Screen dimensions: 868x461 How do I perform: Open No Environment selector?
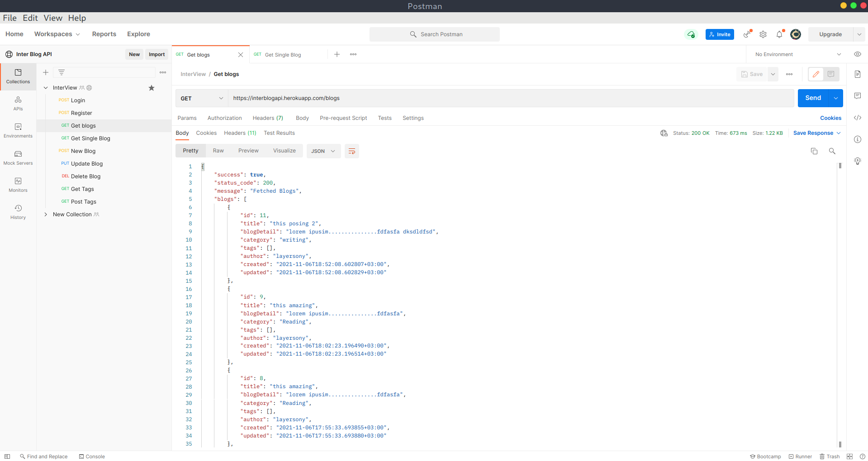pyautogui.click(x=798, y=54)
